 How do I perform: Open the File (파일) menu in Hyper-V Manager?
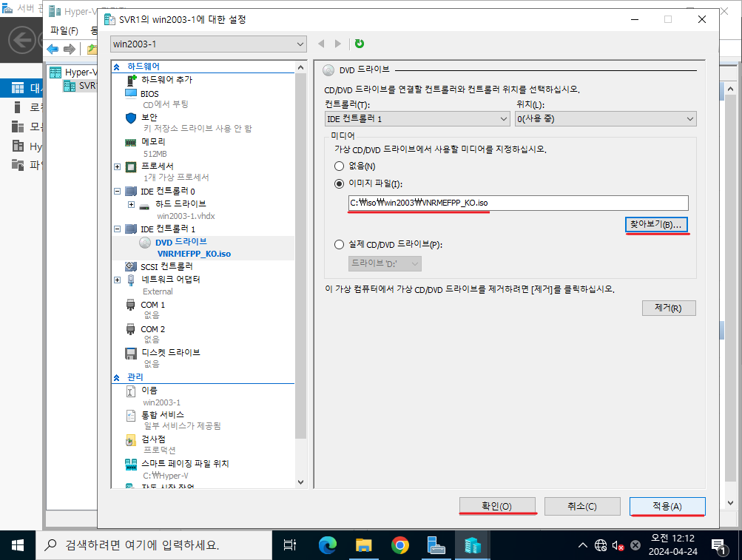[64, 31]
